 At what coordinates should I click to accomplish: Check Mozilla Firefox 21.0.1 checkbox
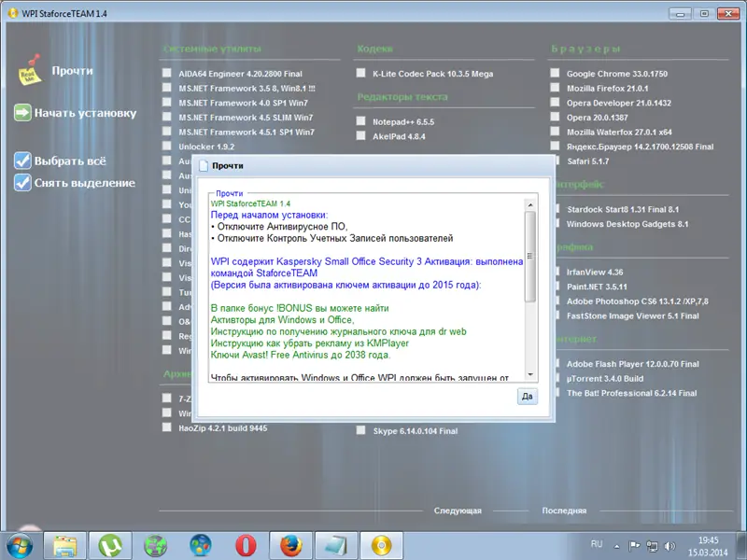[555, 88]
